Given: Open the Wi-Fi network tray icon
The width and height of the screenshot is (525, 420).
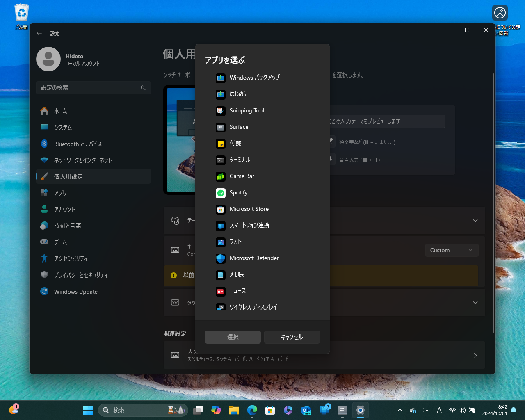Looking at the screenshot, I should pyautogui.click(x=452, y=410).
